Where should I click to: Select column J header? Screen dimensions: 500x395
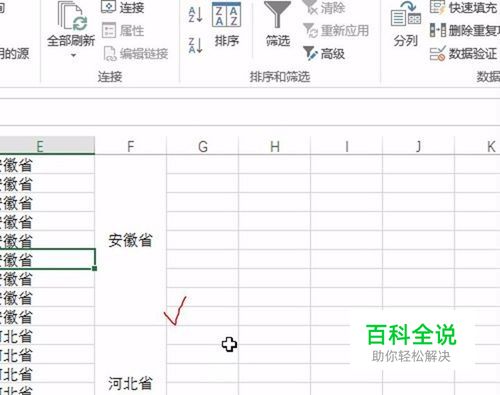[419, 146]
